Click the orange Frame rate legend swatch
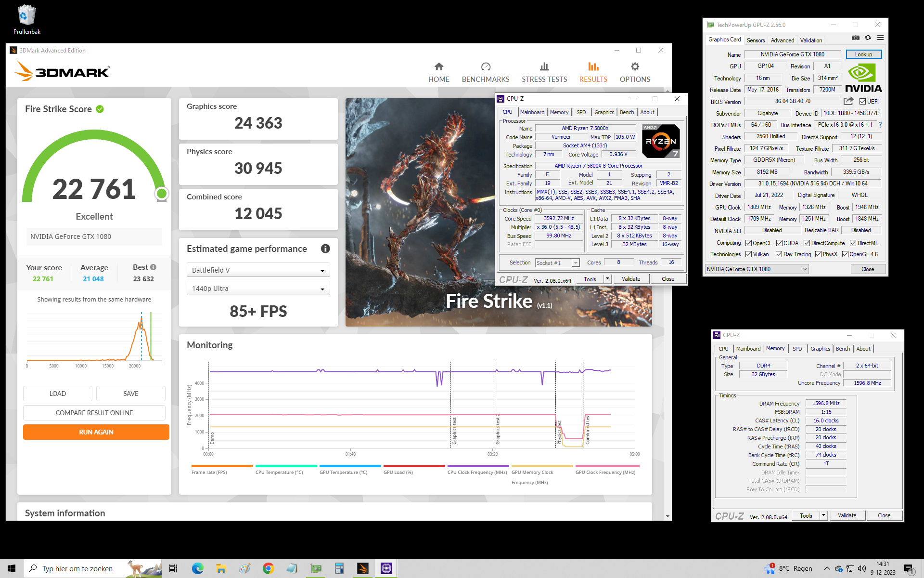The height and width of the screenshot is (578, 924). pos(222,466)
